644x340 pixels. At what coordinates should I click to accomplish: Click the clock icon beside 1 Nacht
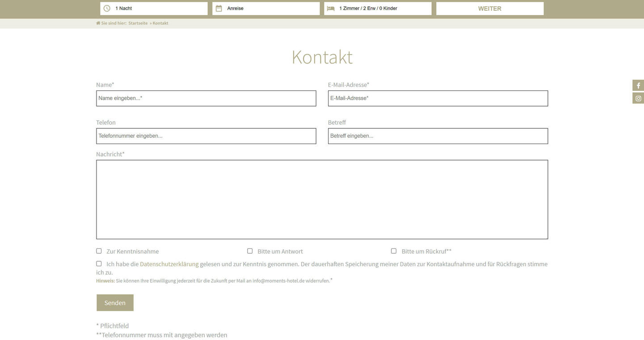[107, 8]
